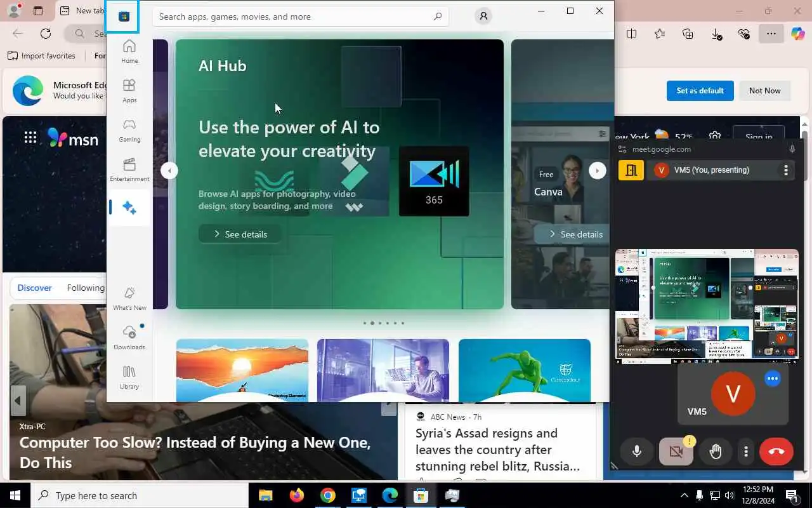Open Syria's Assad resigns news article
This screenshot has height=508, width=812.
click(498, 450)
